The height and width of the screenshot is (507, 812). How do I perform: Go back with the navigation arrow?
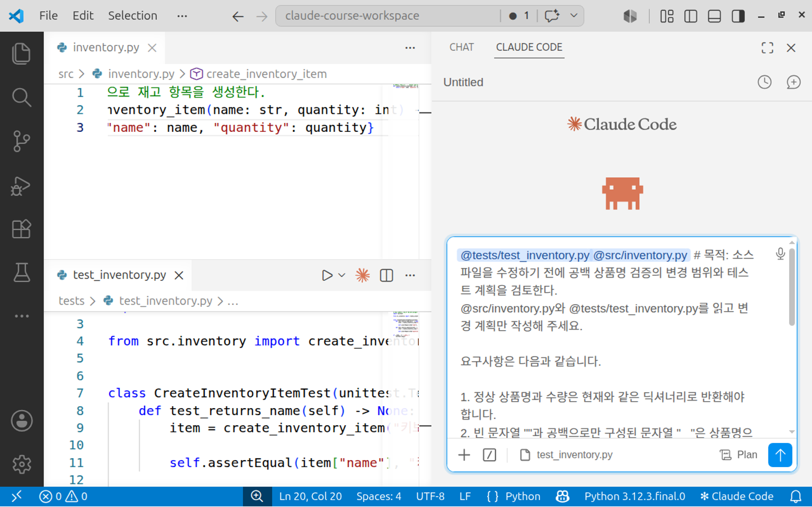tap(238, 16)
